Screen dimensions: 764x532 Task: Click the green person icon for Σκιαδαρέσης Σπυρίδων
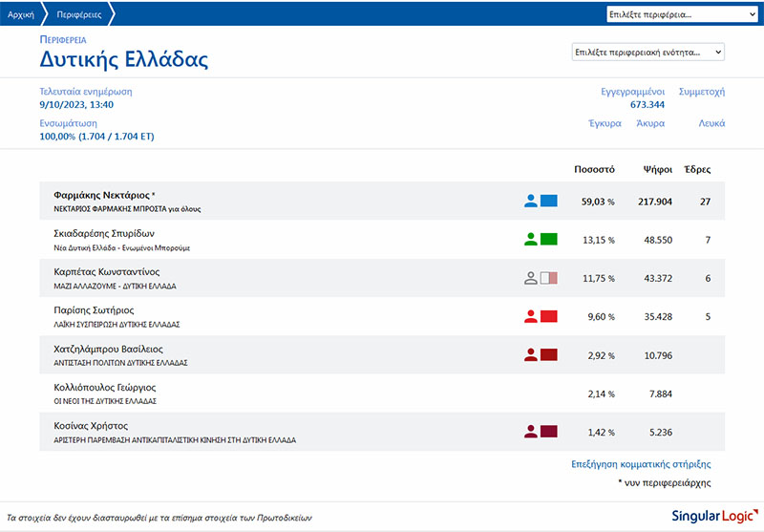coord(531,240)
